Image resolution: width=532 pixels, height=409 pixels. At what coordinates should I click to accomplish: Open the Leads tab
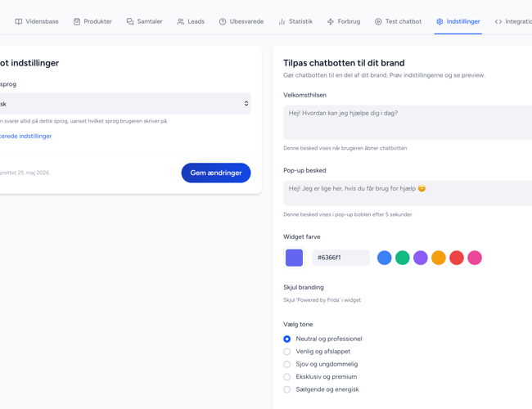click(x=191, y=21)
